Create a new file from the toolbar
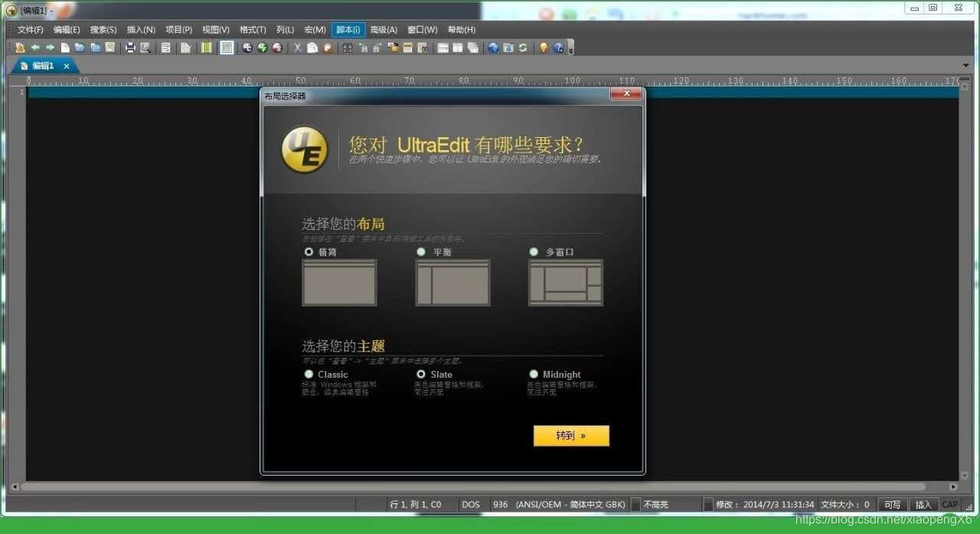980x534 pixels. click(64, 48)
